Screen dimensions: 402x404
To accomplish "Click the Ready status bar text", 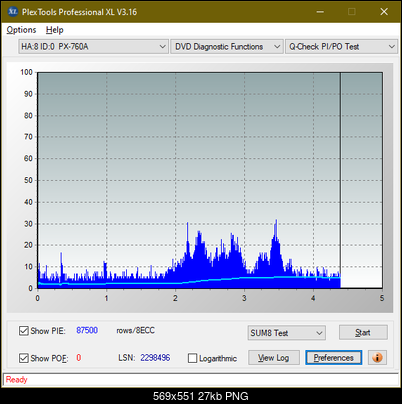I will coord(16,380).
